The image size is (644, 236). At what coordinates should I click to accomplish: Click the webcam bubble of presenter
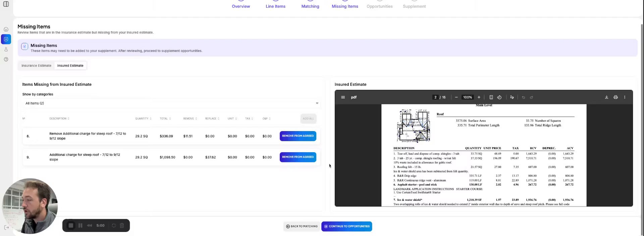[30, 206]
